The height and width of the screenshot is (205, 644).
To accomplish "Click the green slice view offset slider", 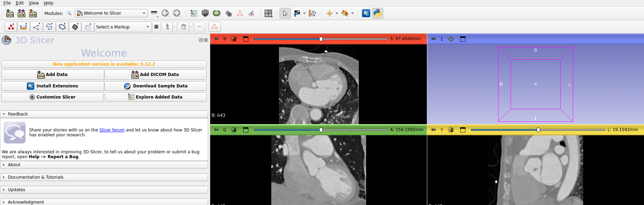I will (x=321, y=130).
